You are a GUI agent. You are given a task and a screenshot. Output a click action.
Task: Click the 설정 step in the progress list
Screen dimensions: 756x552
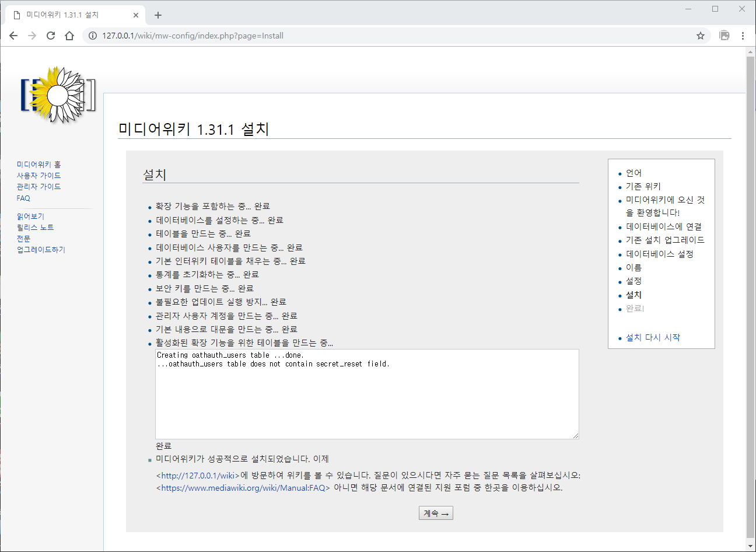pyautogui.click(x=633, y=281)
